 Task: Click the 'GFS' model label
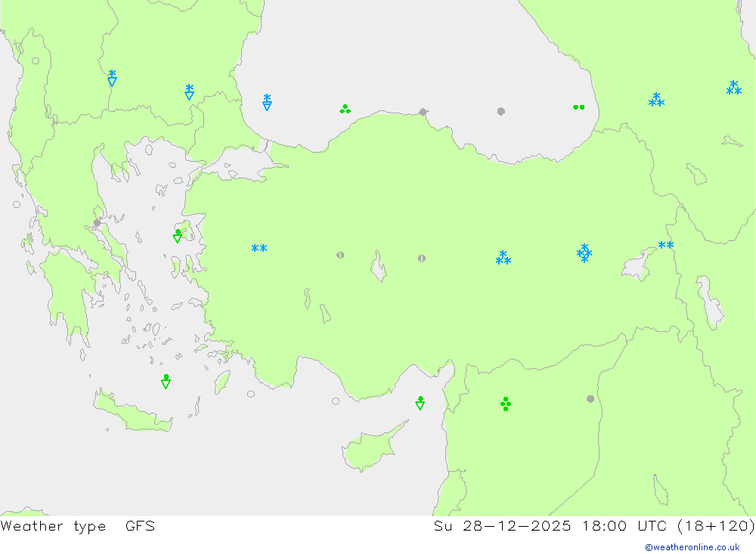(x=141, y=526)
